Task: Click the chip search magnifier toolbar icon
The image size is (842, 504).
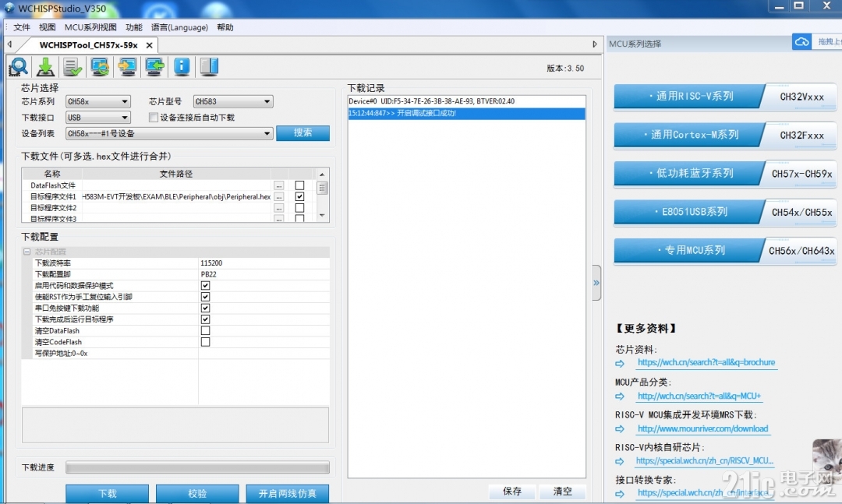Action: [x=19, y=67]
